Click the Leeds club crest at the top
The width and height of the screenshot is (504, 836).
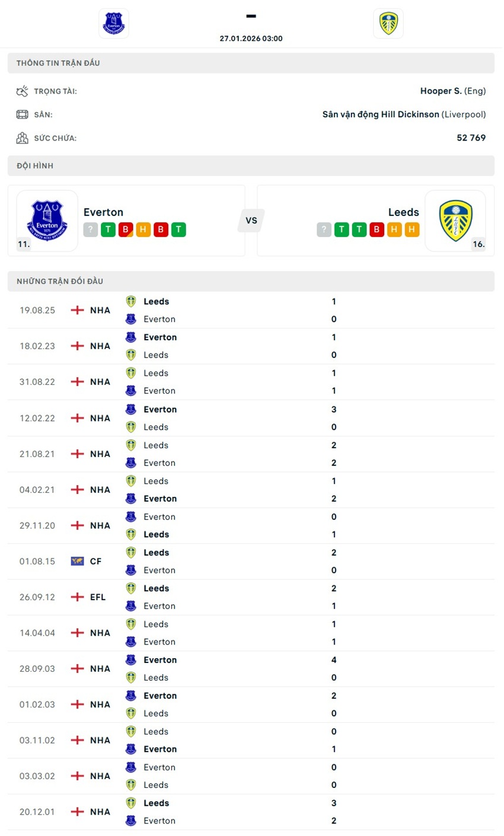coord(388,23)
